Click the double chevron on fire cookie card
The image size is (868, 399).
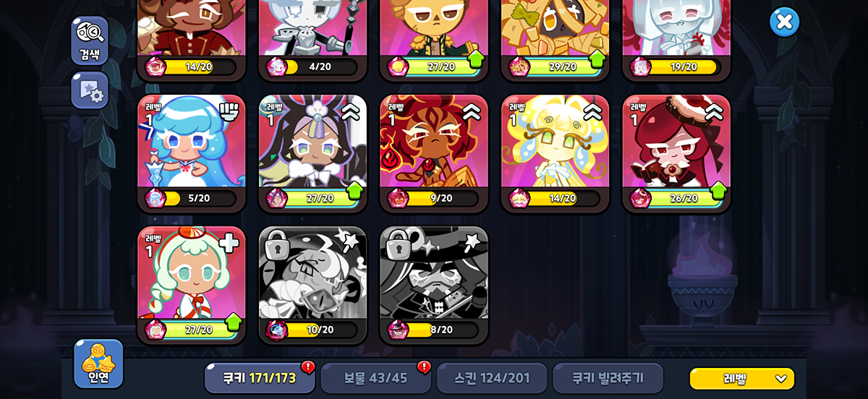tap(472, 111)
